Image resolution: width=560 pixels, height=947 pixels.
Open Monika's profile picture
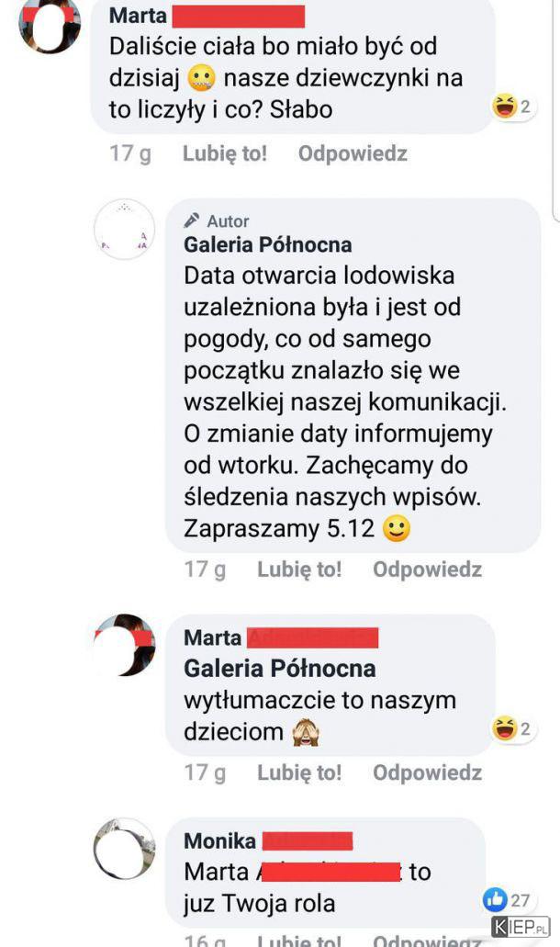tap(124, 849)
